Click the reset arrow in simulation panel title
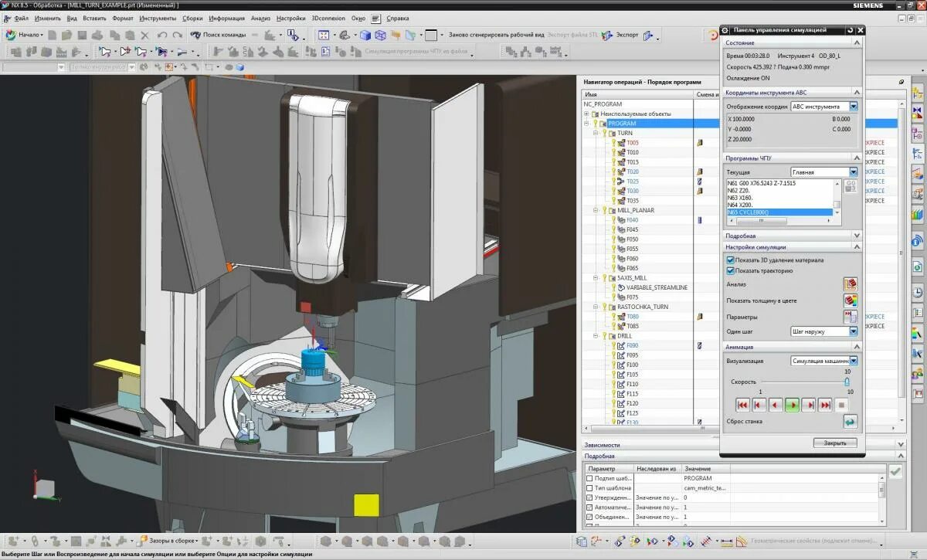 pyautogui.click(x=851, y=30)
